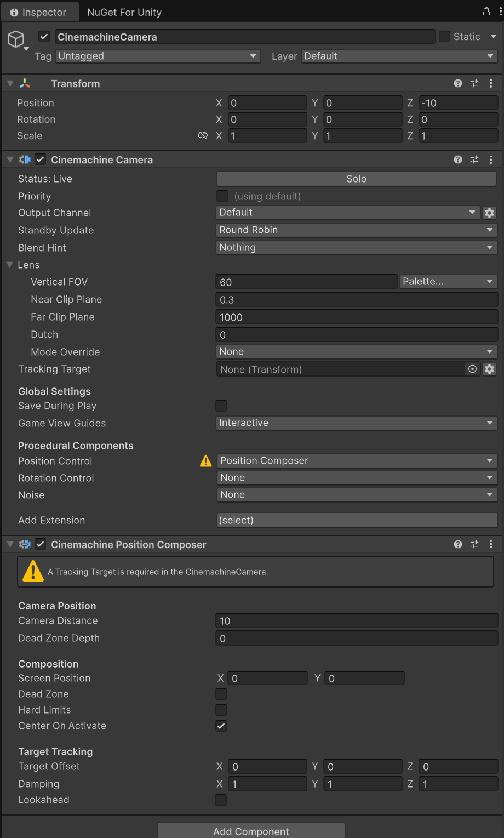The width and height of the screenshot is (504, 838).
Task: Collapse the Lens foldout
Action: pos(10,265)
